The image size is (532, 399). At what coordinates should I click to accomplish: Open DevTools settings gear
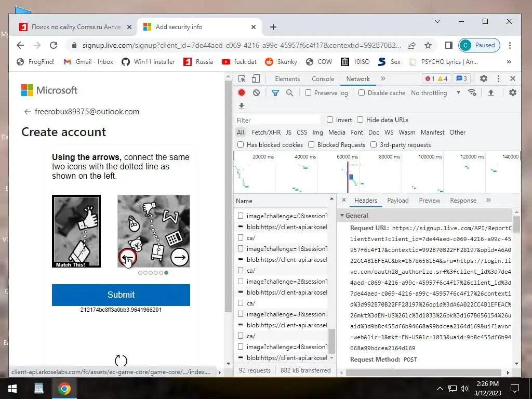(484, 79)
